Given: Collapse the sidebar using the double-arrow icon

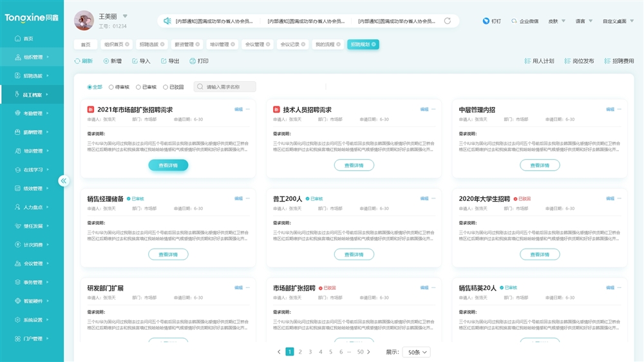Looking at the screenshot, I should 64,181.
